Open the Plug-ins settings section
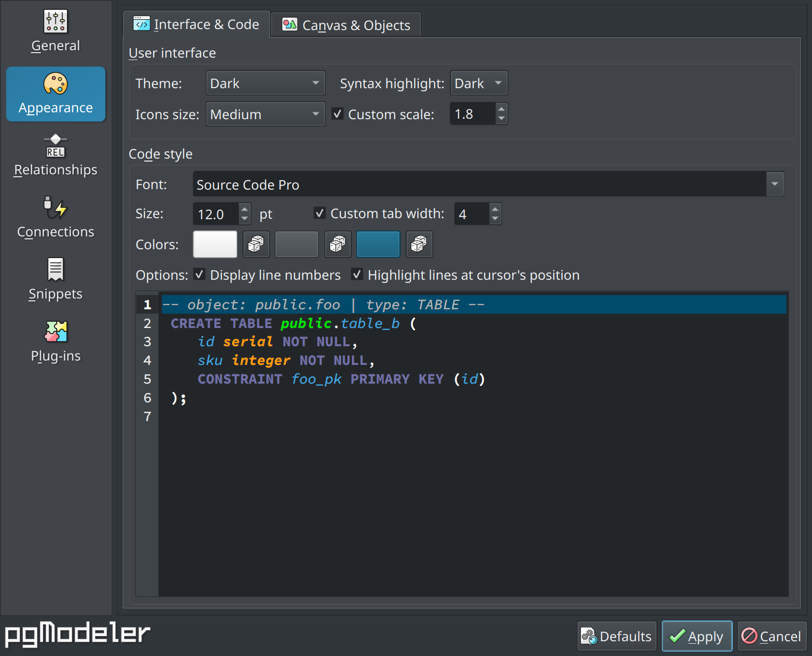The image size is (812, 656). coord(56,342)
